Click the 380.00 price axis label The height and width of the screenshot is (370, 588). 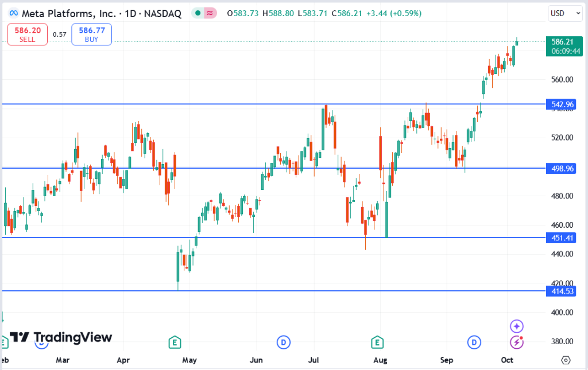562,341
